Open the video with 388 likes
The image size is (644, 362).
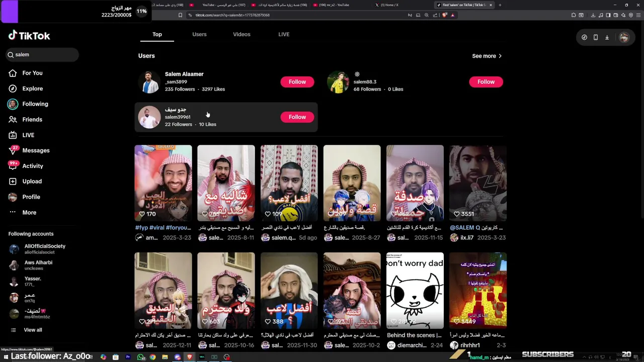pyautogui.click(x=289, y=290)
